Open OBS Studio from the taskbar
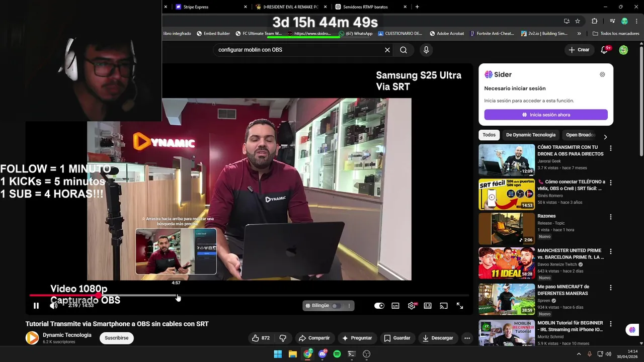The width and height of the screenshot is (644, 362). (367, 354)
